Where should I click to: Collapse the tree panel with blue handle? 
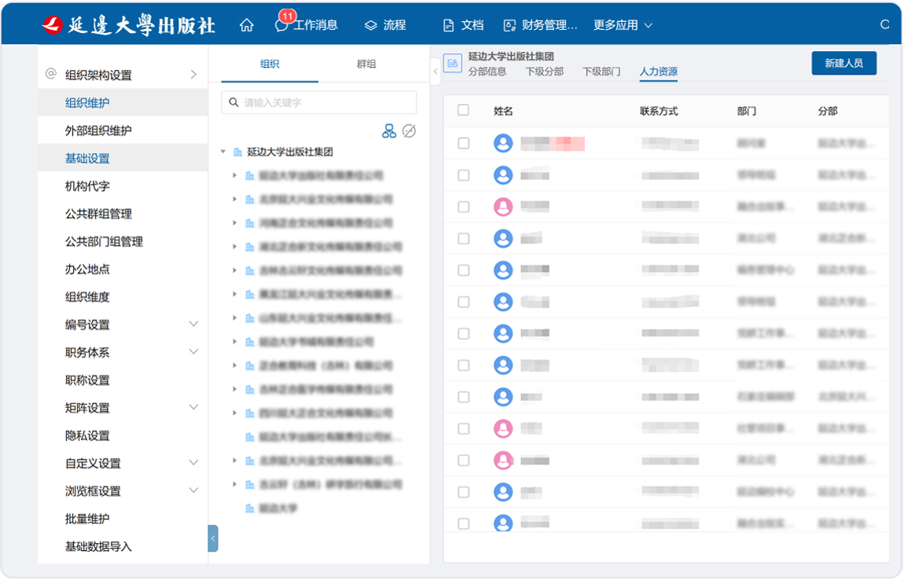213,538
